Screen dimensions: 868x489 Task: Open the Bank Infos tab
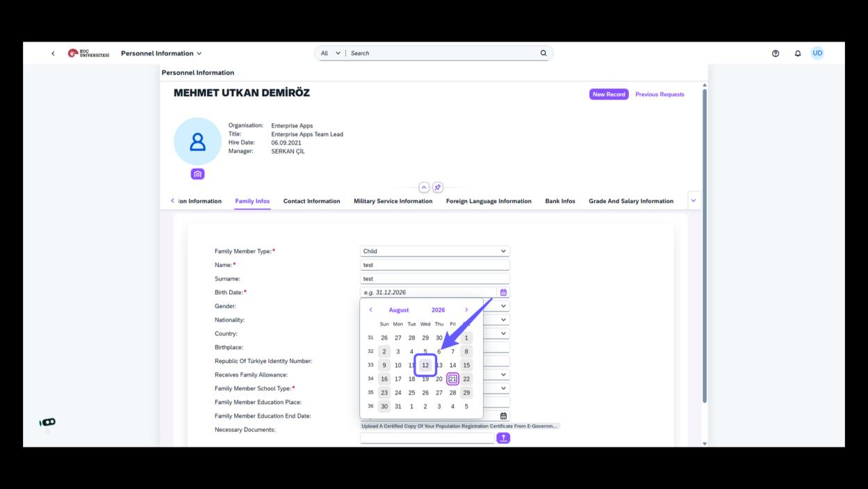tap(560, 201)
